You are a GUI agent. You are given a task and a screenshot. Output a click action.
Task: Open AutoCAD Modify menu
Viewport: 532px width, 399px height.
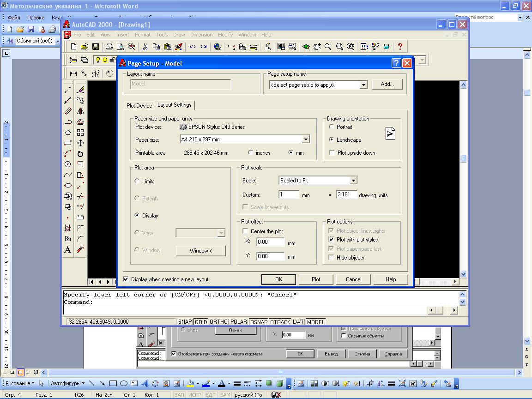pos(225,35)
